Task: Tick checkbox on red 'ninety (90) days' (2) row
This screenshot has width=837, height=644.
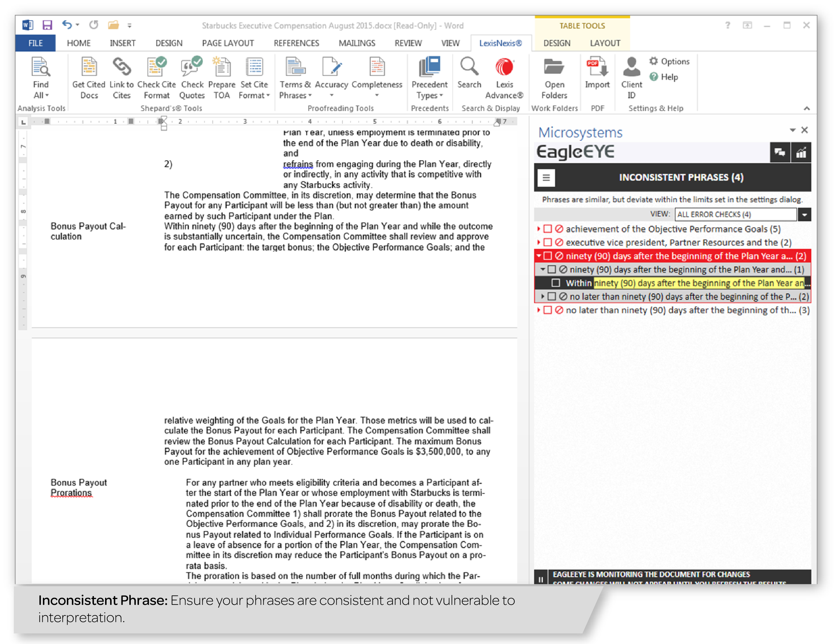Action: pyautogui.click(x=548, y=256)
